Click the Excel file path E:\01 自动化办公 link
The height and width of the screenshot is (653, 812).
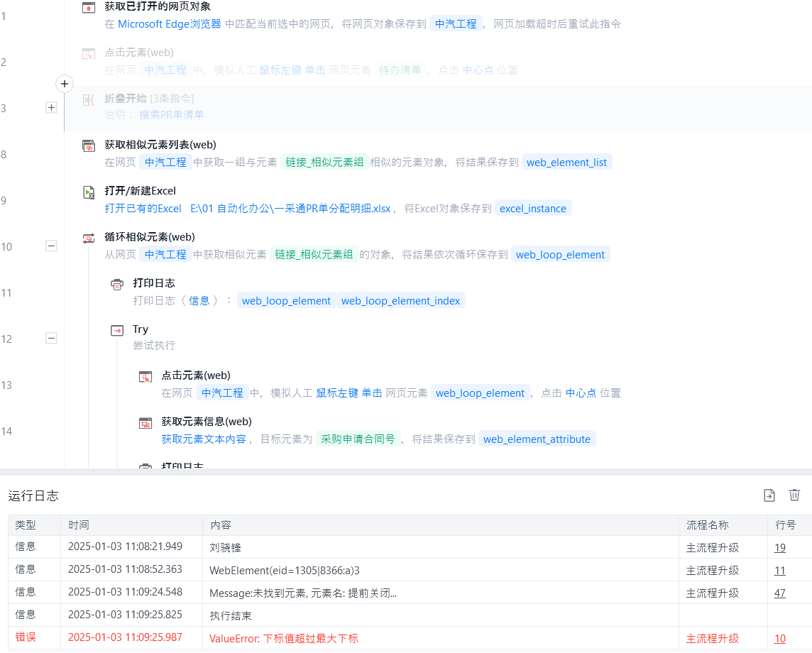point(290,209)
